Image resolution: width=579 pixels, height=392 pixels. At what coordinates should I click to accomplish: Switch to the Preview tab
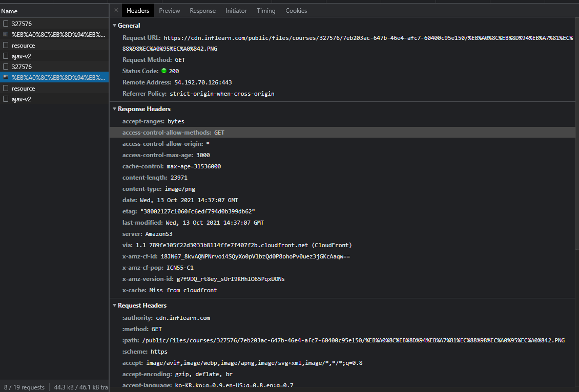169,11
